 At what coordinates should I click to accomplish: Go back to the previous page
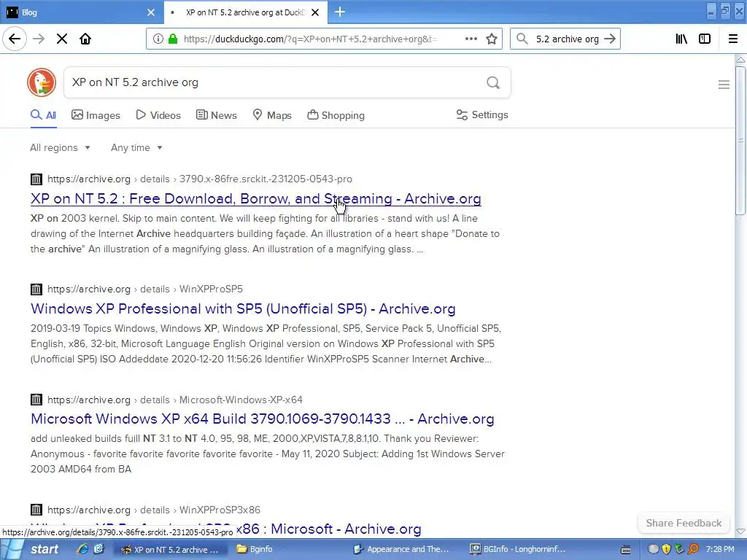click(x=15, y=39)
